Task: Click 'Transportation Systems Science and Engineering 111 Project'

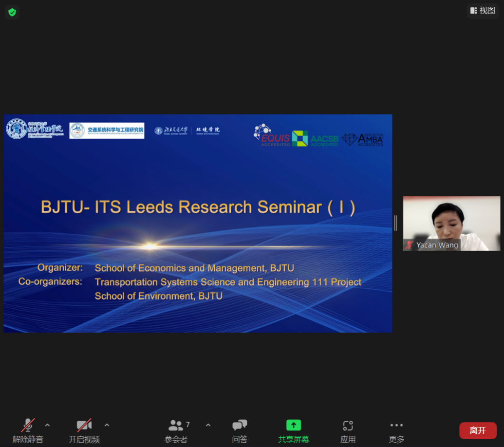Action: pyautogui.click(x=228, y=282)
